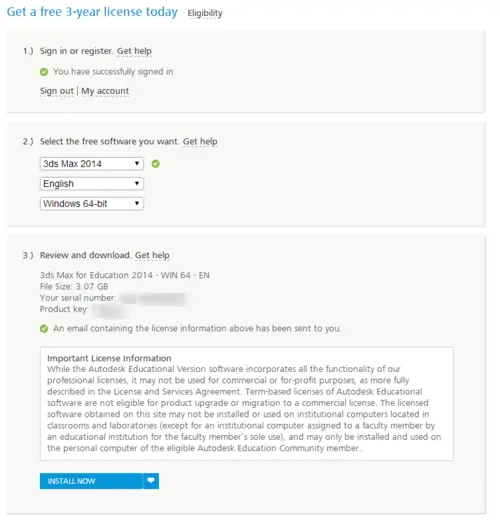Click the Get a free 3-year license heading
This screenshot has width=500, height=521.
(x=92, y=12)
